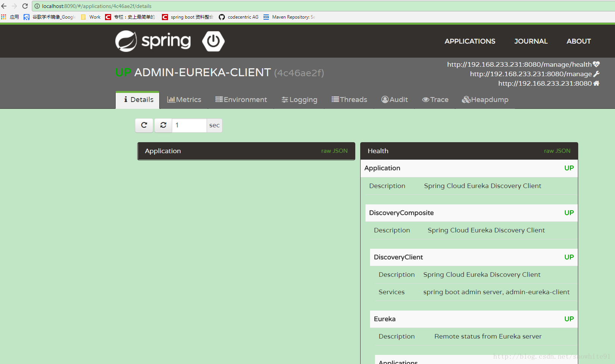Click the wrench icon next to manage URL
615x364 pixels.
click(596, 74)
